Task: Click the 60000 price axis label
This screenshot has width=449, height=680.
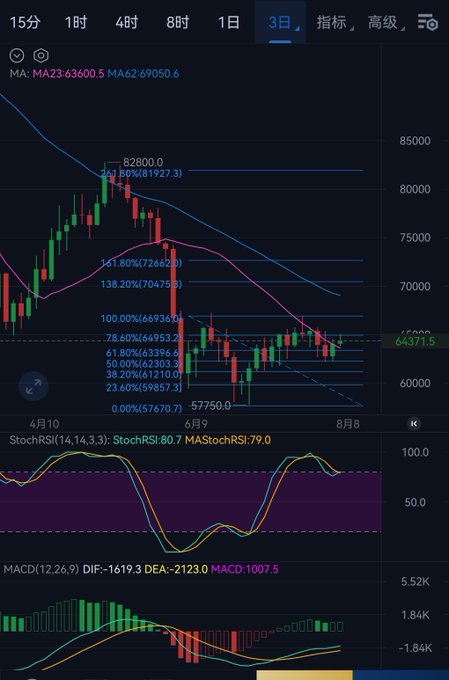Action: [x=415, y=383]
